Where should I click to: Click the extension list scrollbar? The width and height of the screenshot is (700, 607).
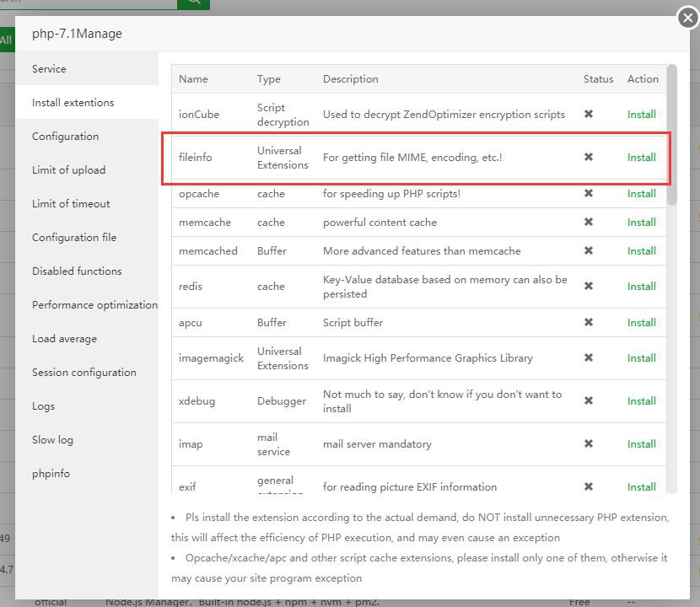click(x=671, y=135)
